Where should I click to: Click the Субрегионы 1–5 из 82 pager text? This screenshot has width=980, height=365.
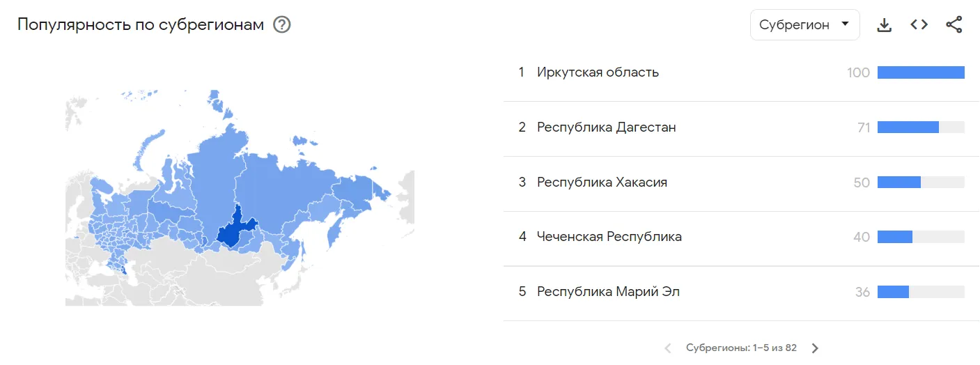741,348
